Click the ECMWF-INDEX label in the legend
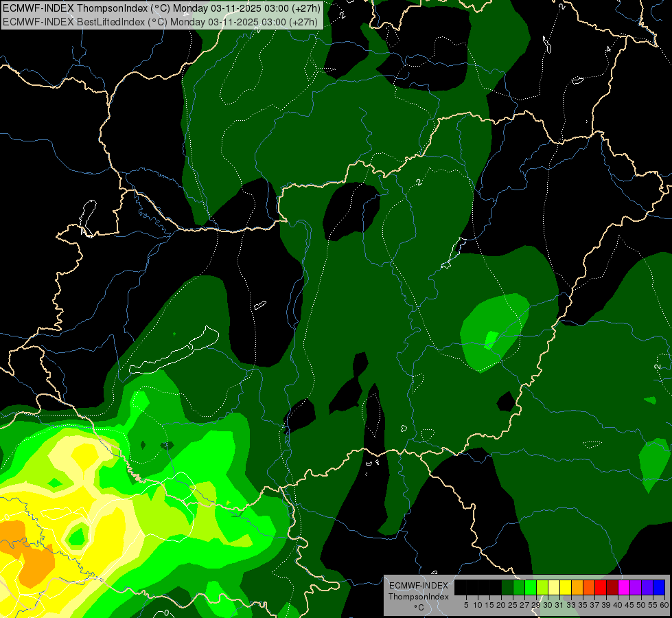Screen dimensions: 672x618 click(x=419, y=586)
